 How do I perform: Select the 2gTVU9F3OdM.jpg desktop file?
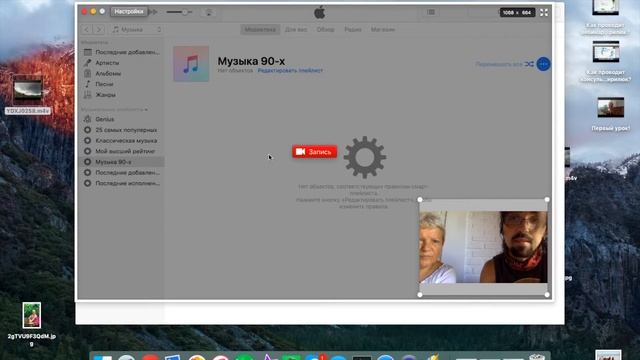(32, 324)
